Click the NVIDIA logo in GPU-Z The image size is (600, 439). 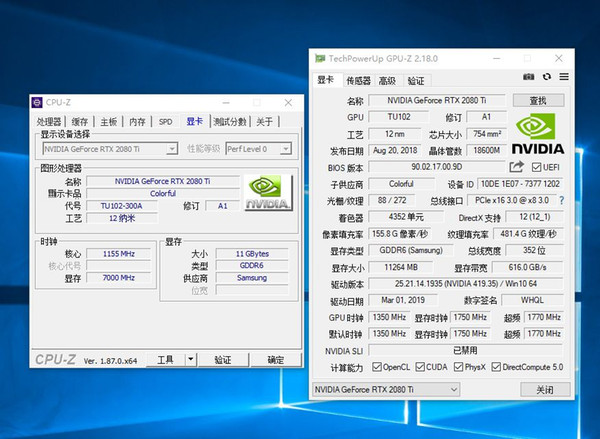click(538, 134)
